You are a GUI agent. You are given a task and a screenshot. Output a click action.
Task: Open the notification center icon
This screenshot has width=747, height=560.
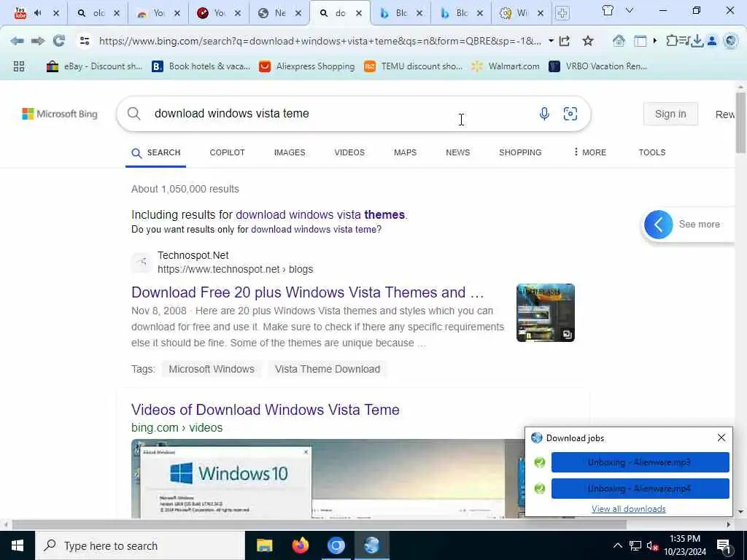724,545
